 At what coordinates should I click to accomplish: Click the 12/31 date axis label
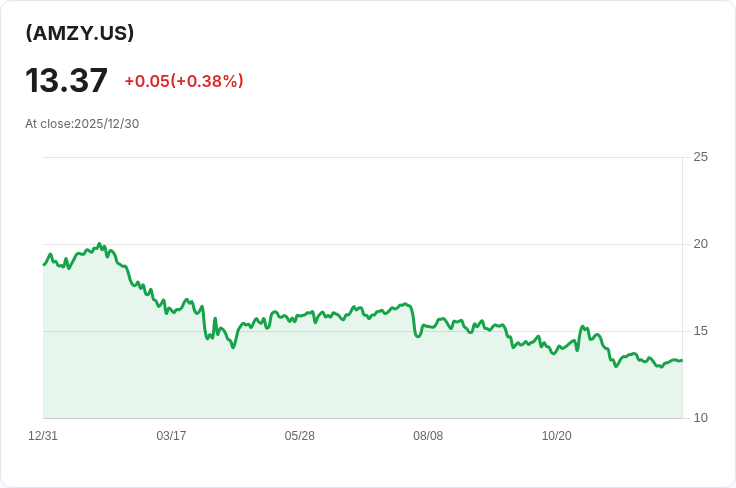pos(43,436)
